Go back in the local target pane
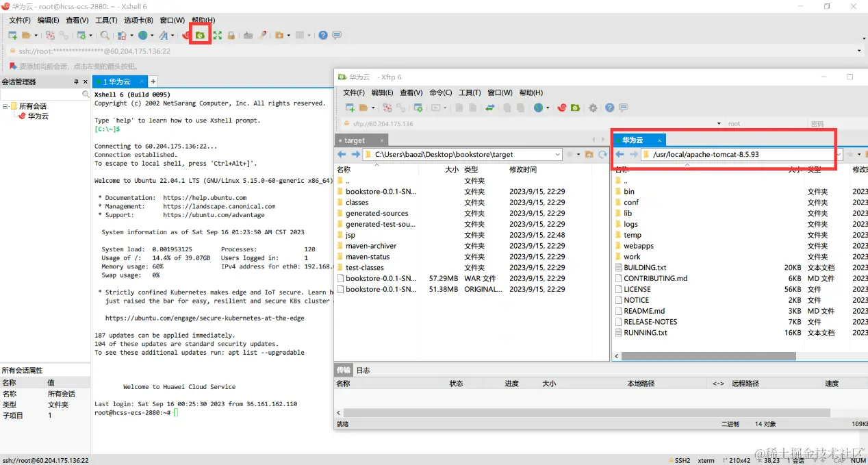 click(x=342, y=155)
